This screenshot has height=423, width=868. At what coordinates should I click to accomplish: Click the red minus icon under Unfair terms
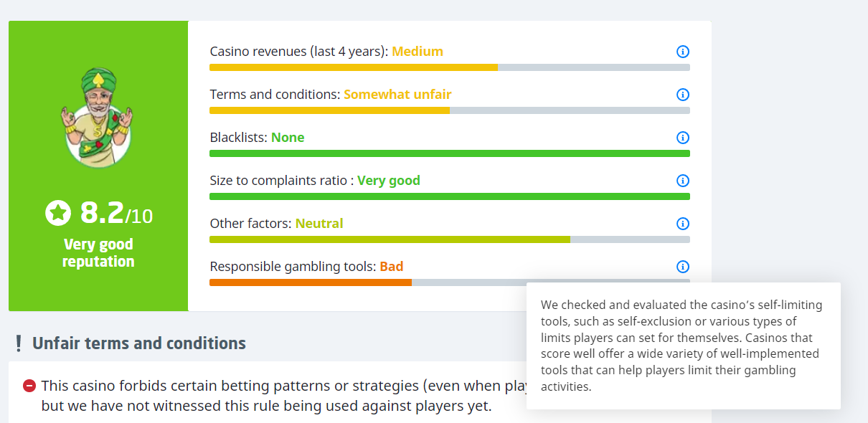pyautogui.click(x=29, y=386)
